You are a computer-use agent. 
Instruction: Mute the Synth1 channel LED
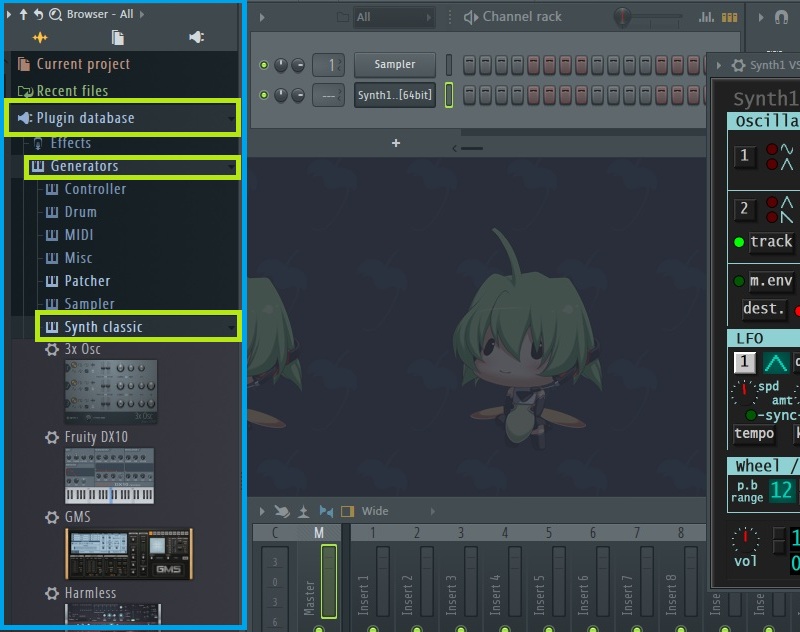pyautogui.click(x=264, y=95)
